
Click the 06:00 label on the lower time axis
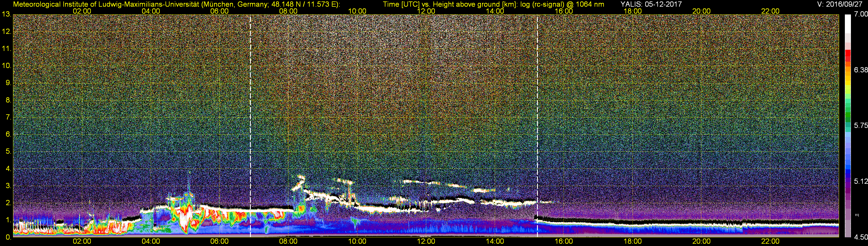coord(219,241)
